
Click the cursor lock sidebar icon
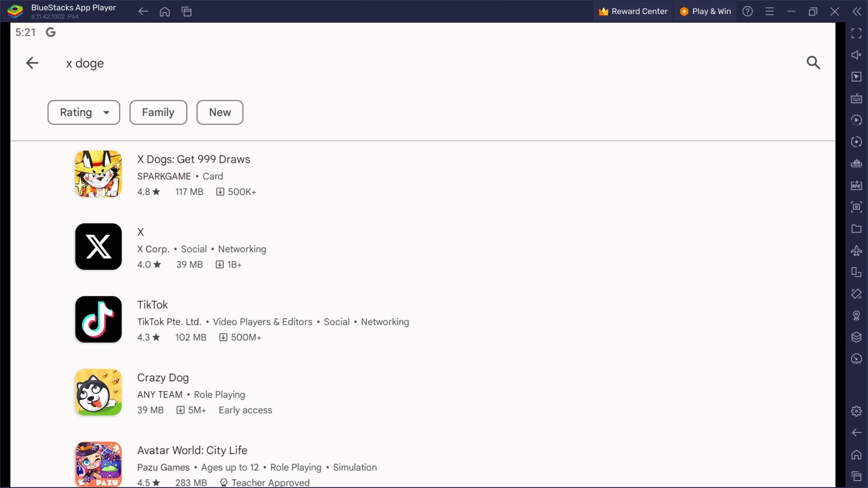(x=856, y=76)
